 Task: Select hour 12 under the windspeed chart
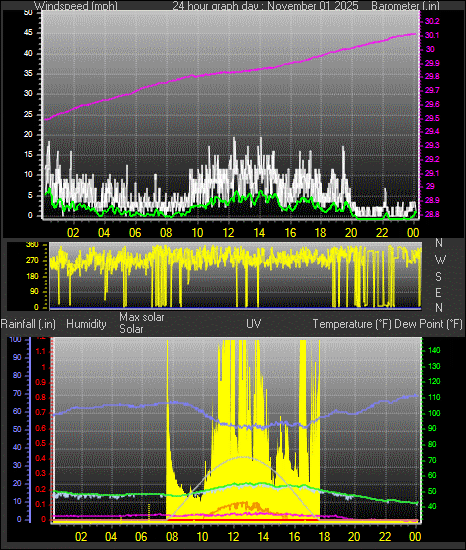tap(228, 233)
